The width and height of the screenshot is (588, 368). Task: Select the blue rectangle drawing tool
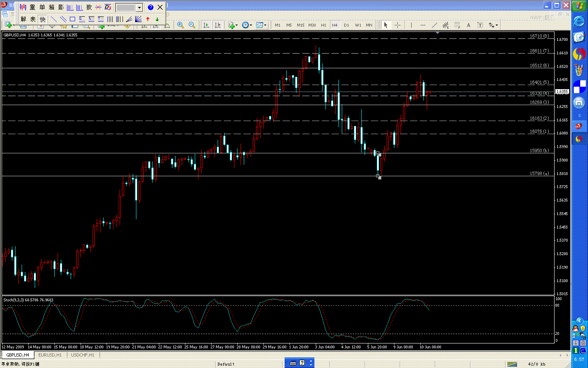[72, 19]
